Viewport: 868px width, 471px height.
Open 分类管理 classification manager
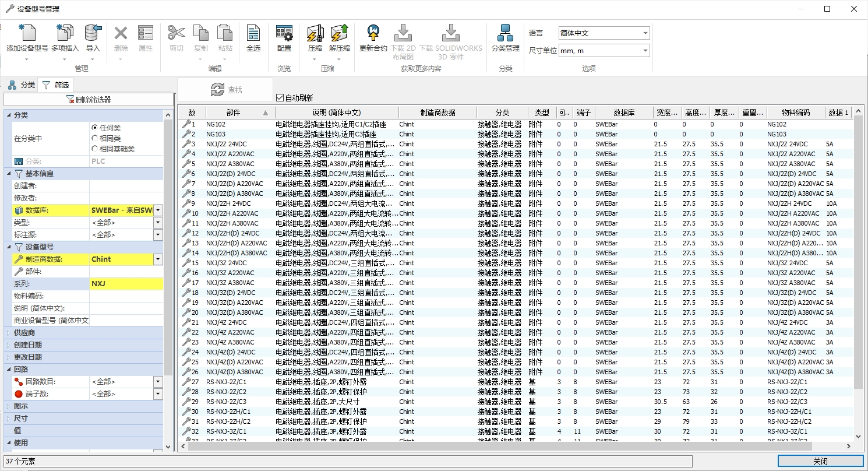(505, 33)
